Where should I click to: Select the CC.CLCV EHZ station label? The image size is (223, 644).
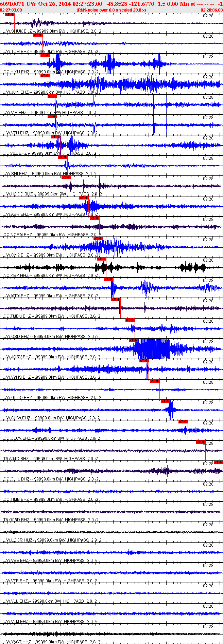18,438
